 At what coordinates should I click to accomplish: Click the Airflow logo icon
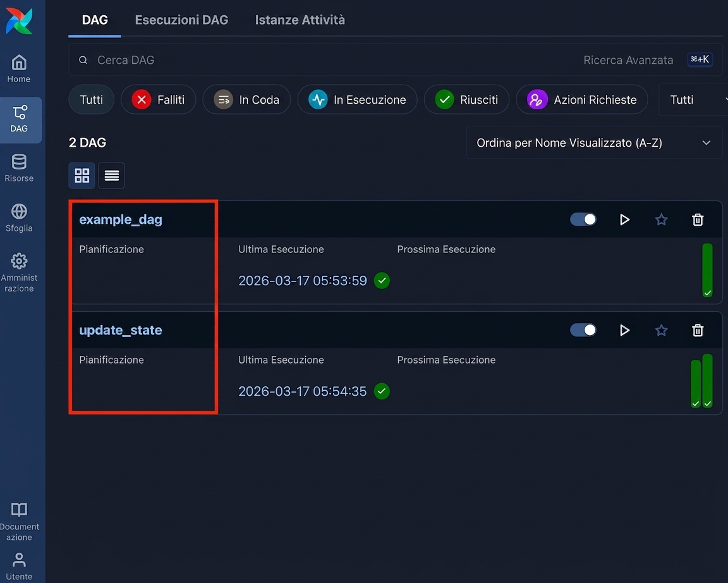(x=19, y=21)
